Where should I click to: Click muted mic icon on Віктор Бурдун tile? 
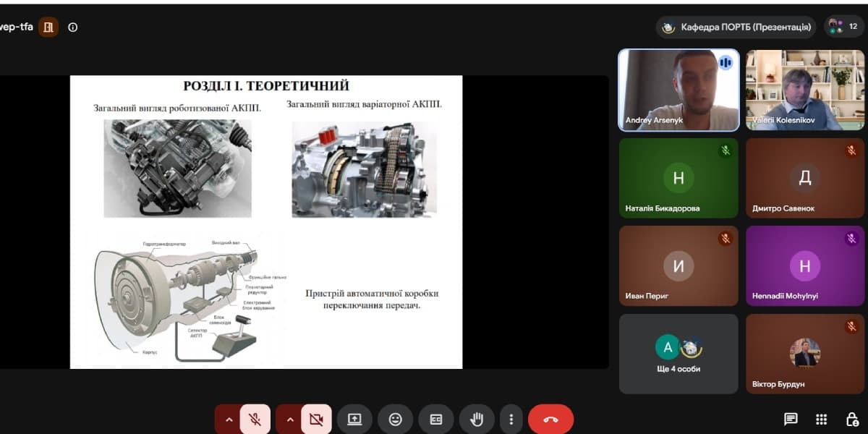click(x=851, y=327)
